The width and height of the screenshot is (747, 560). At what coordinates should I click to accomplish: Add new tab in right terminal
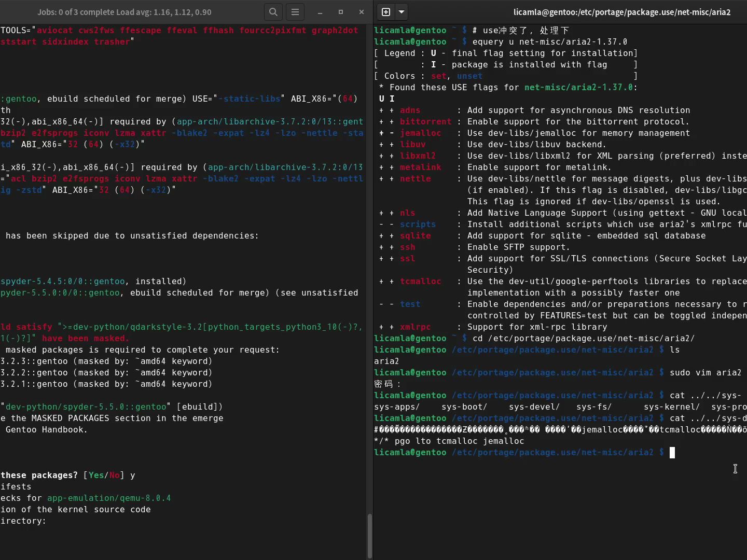tap(386, 12)
